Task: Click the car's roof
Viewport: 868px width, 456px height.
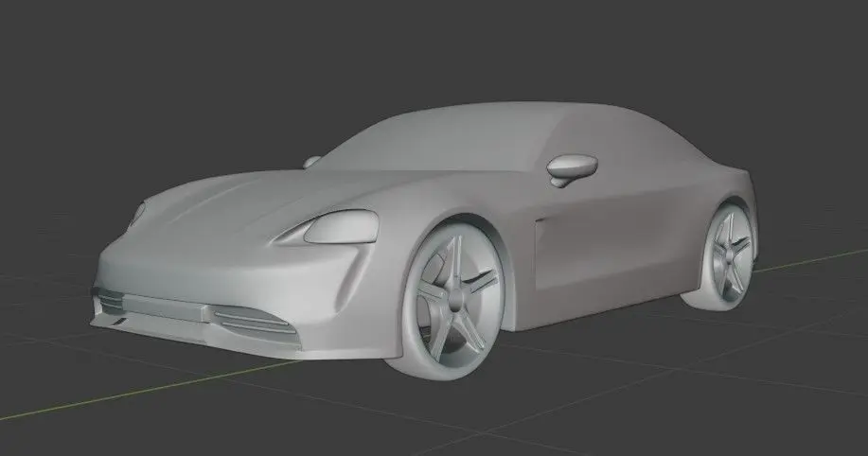Action: pos(526,109)
